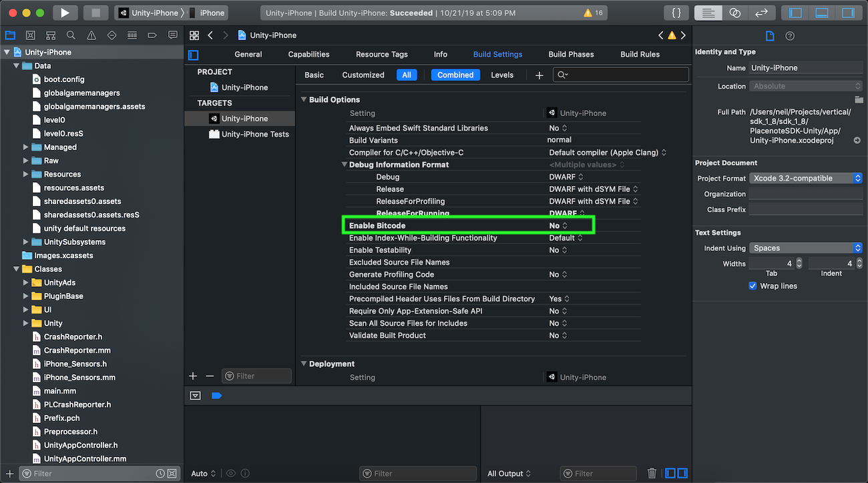Open the issue navigator warning icon

click(91, 35)
